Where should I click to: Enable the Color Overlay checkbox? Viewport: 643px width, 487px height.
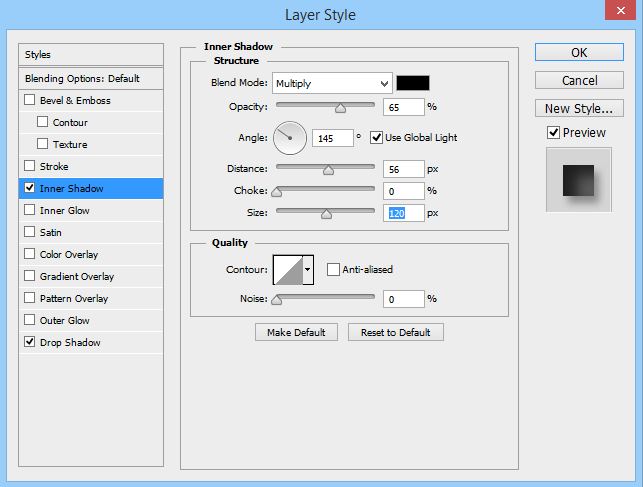[30, 254]
